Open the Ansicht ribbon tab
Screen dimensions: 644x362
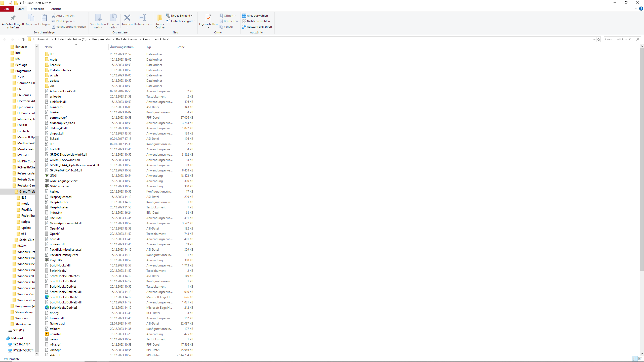click(x=56, y=9)
